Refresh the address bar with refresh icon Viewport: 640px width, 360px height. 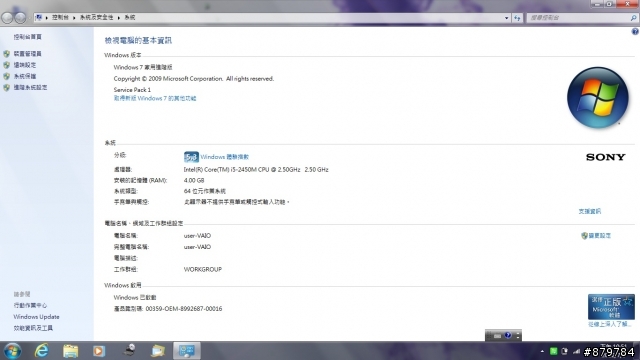[517, 18]
